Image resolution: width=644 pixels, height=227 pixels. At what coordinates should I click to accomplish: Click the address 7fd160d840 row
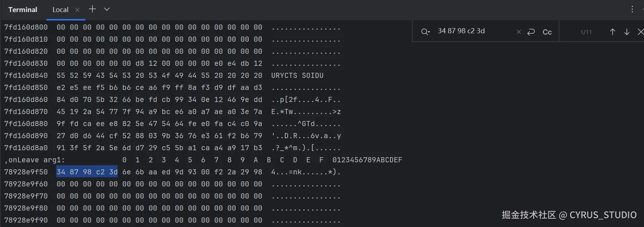[x=26, y=75]
